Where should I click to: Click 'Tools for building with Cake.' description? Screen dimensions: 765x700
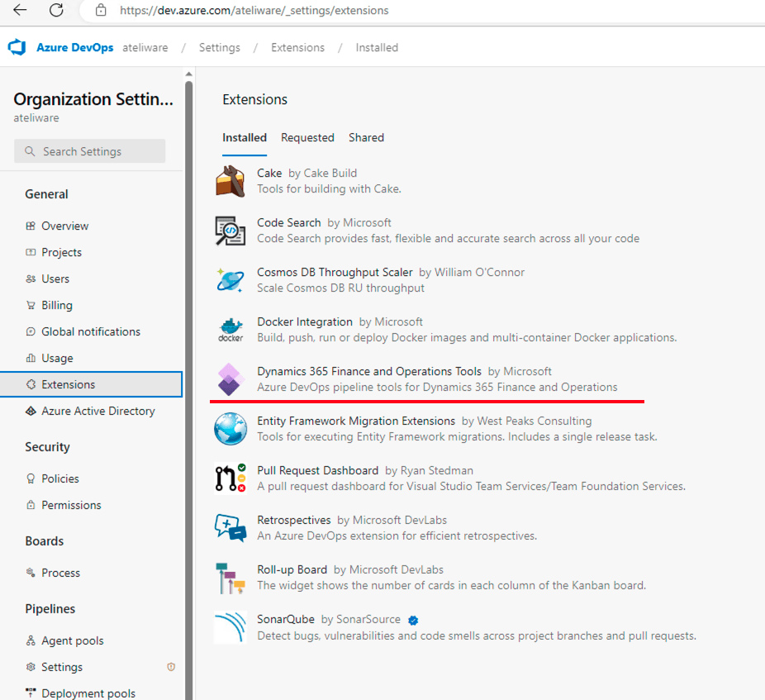pos(330,189)
